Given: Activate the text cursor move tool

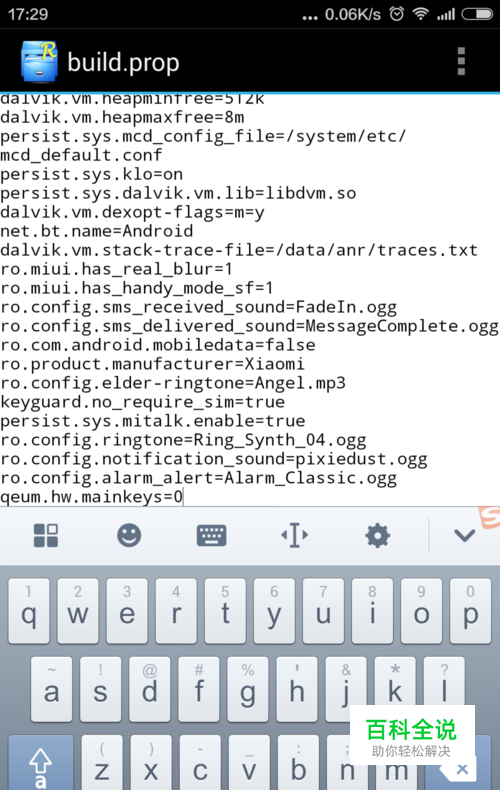Looking at the screenshot, I should 295,535.
